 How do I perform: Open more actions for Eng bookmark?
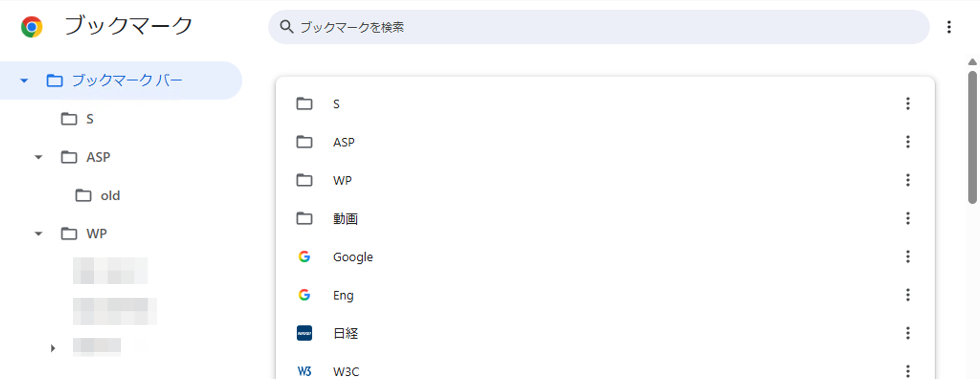pos(907,295)
